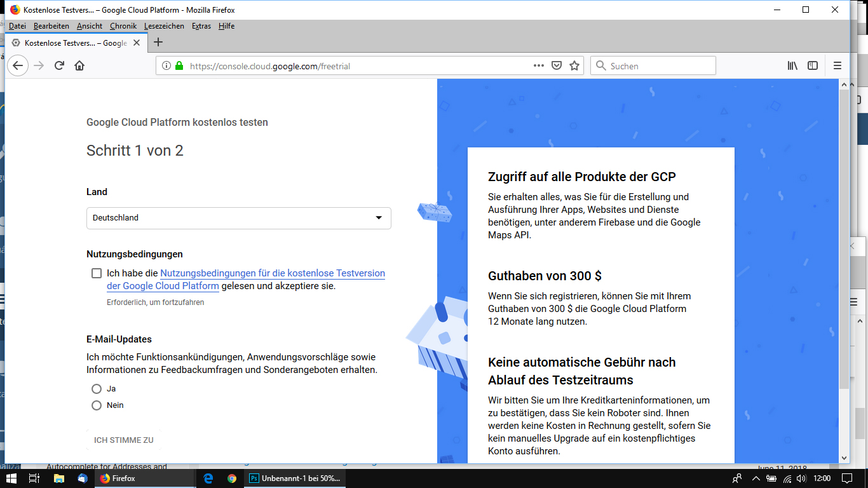Open the Chronik menu
Screen dimensions: 868x488
[123, 26]
